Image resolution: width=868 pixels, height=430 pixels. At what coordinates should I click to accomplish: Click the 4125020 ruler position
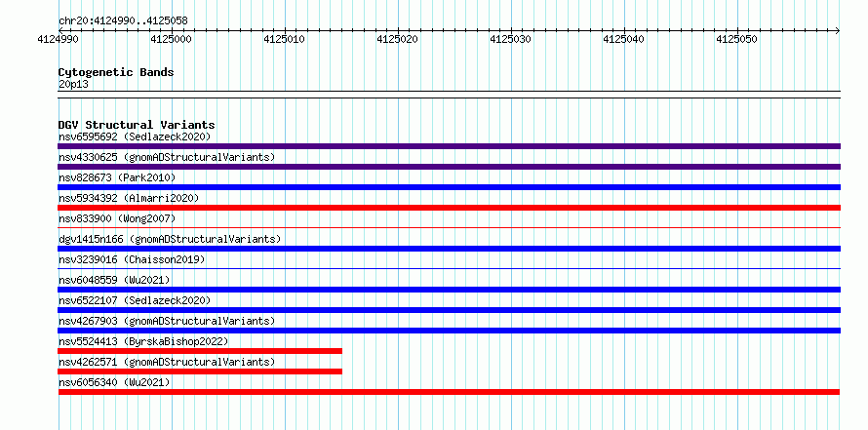coord(398,40)
